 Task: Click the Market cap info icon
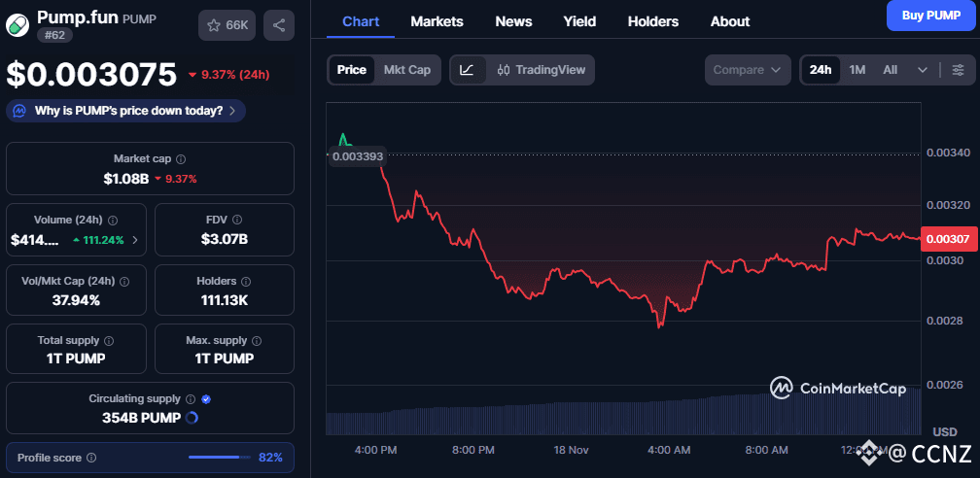click(181, 158)
